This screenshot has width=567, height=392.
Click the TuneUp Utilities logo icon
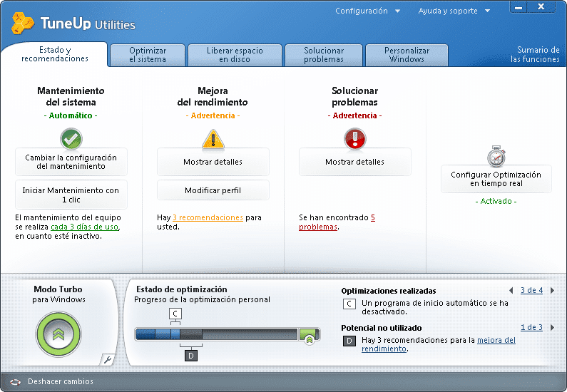(22, 24)
